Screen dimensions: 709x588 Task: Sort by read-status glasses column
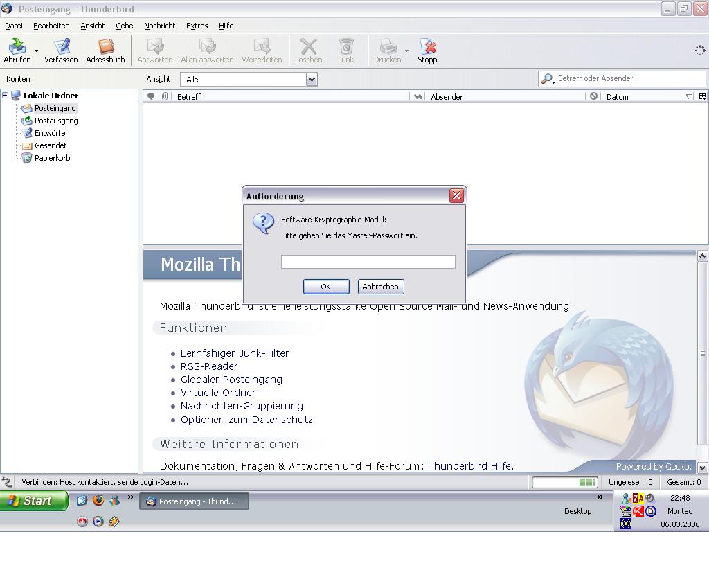coord(418,96)
